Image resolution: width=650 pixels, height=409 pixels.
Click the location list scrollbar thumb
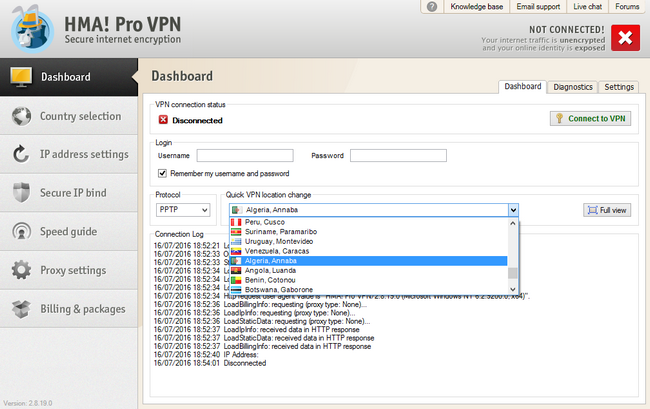(x=513, y=273)
